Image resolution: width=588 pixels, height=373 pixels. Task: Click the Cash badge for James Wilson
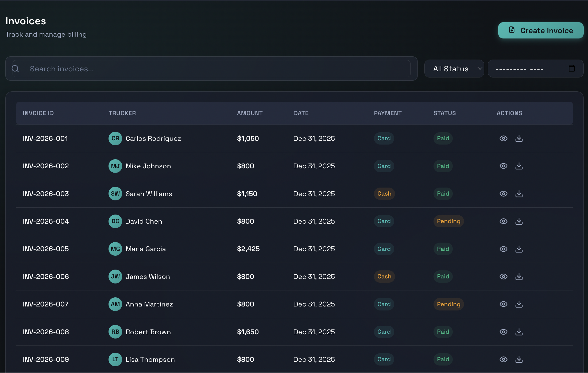[384, 277]
